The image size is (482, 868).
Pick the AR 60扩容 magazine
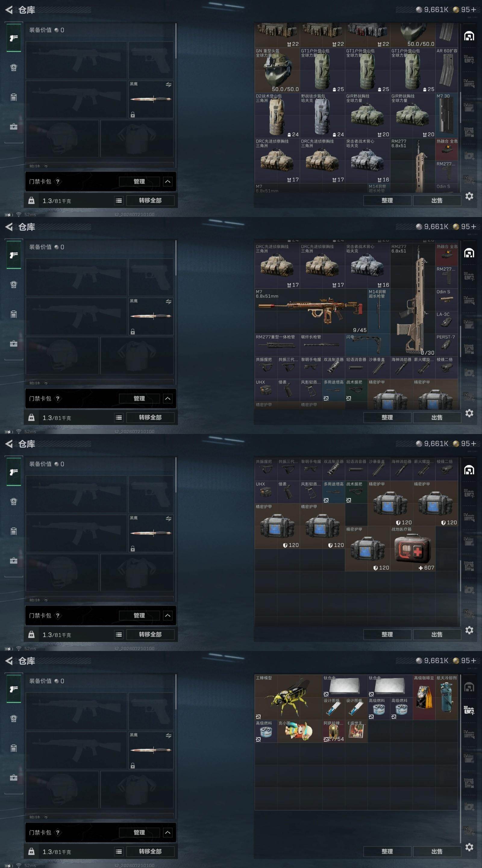pyautogui.click(x=447, y=71)
